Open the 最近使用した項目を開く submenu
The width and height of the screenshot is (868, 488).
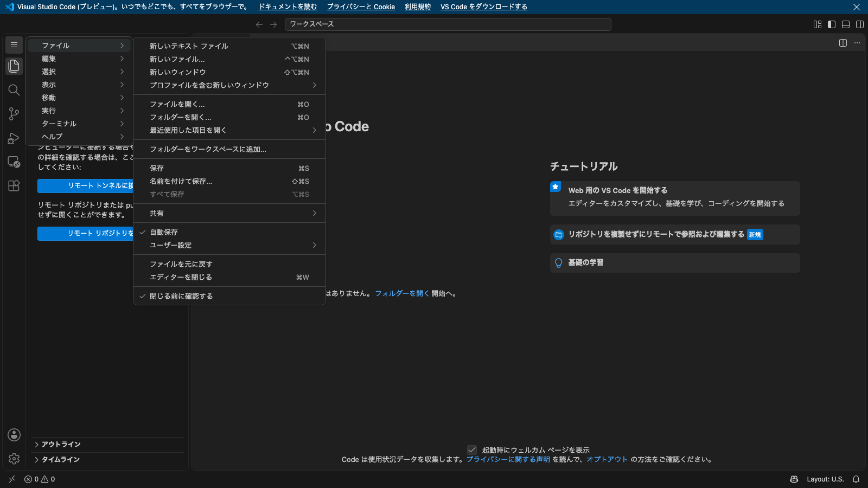[x=229, y=130]
